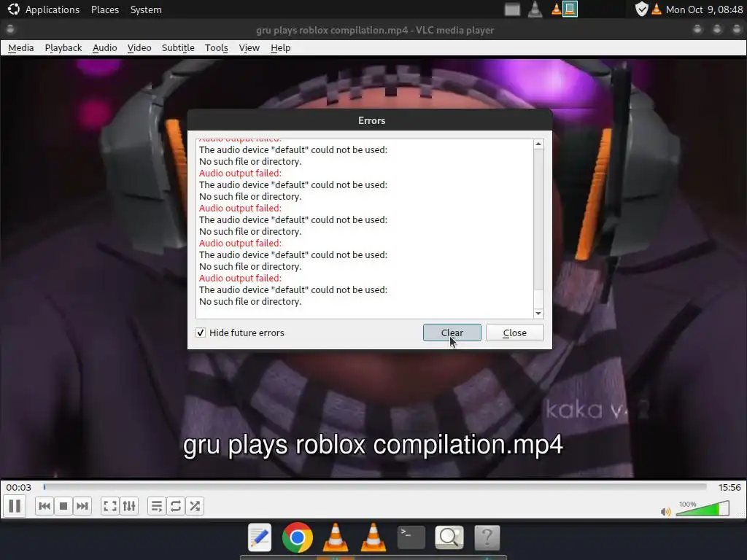Adjust the green volume slider

pos(703,508)
